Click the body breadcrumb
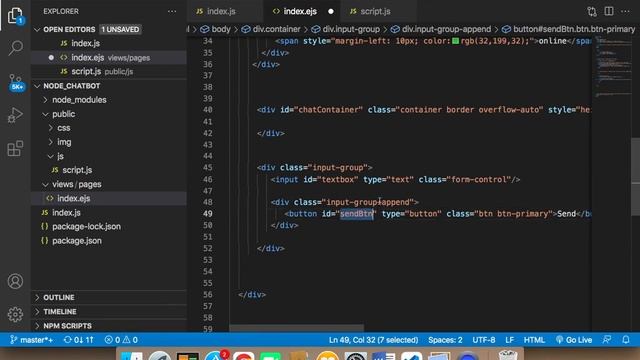Viewport: 640px width, 360px height. pos(221,29)
